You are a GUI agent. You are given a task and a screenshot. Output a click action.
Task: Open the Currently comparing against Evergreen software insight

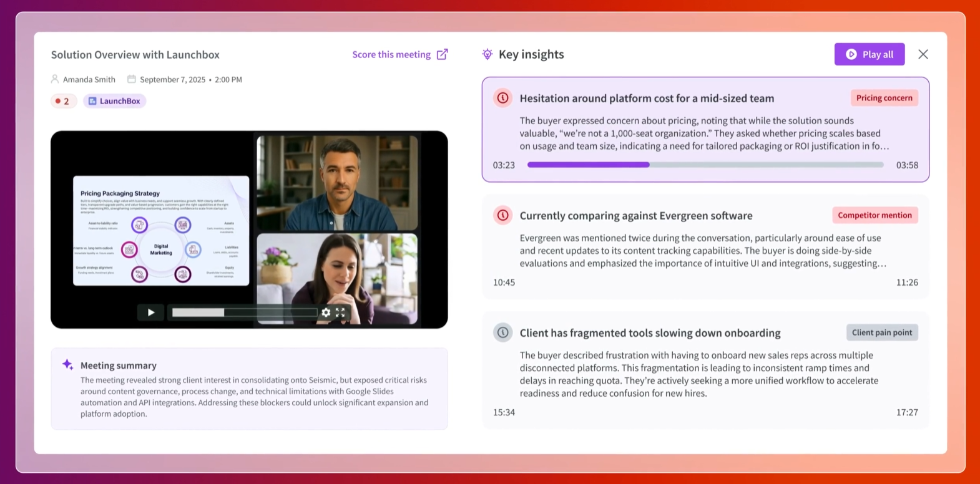click(x=705, y=247)
